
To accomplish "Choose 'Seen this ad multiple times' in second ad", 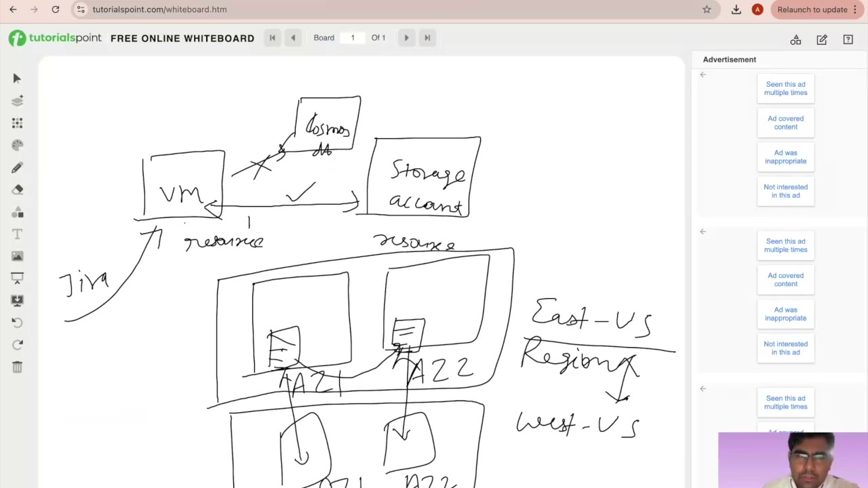I will pyautogui.click(x=785, y=245).
